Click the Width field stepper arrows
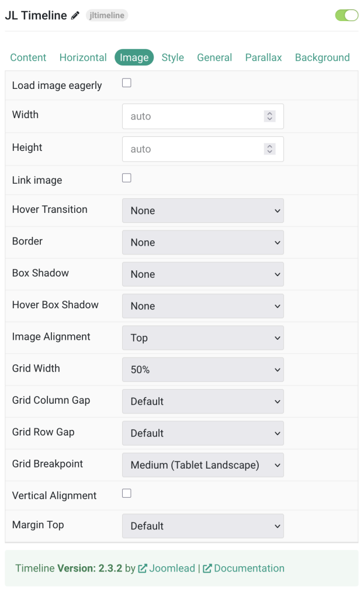 [x=269, y=116]
